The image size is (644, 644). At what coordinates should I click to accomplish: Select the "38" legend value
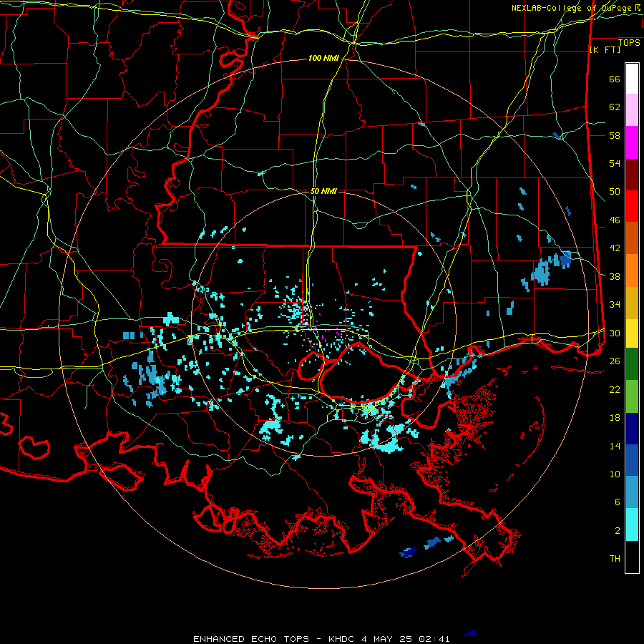coord(615,276)
